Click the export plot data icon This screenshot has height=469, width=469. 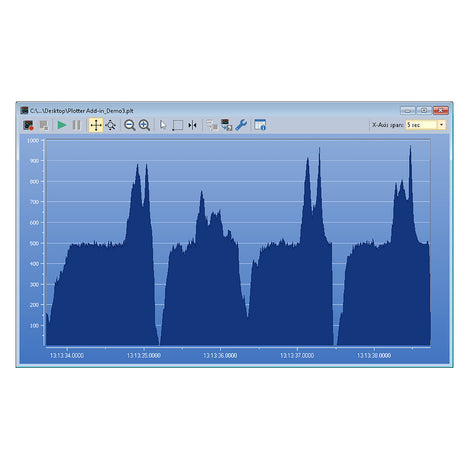226,125
